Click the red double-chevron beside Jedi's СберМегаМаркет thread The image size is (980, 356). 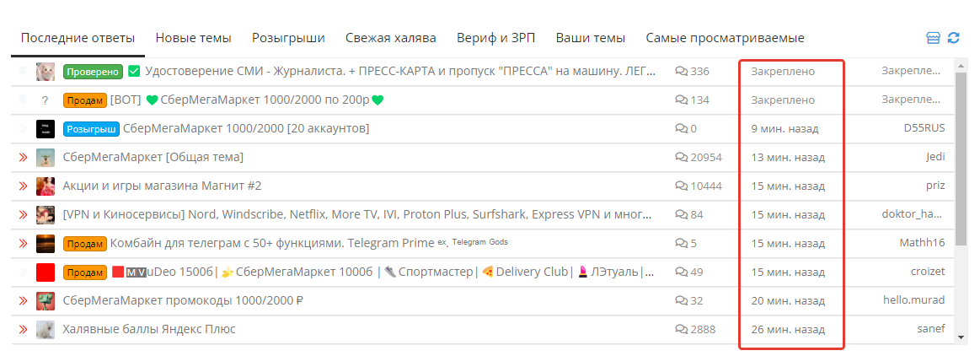coord(24,157)
